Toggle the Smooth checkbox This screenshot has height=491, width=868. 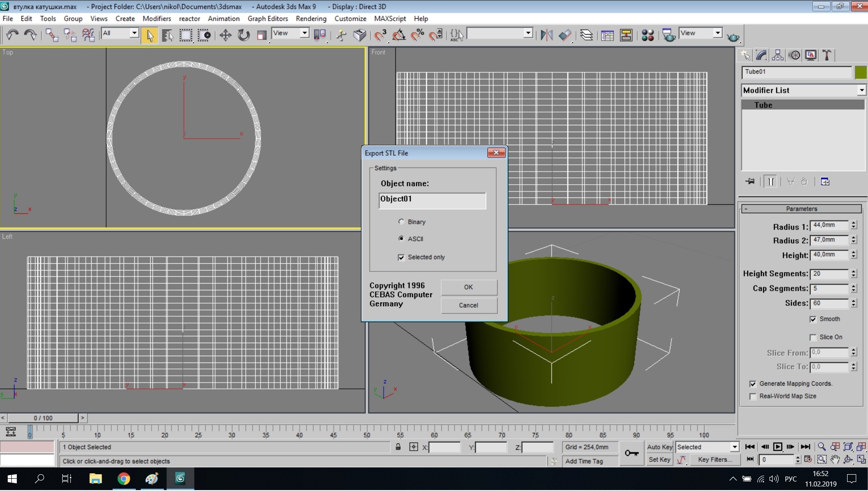[813, 319]
